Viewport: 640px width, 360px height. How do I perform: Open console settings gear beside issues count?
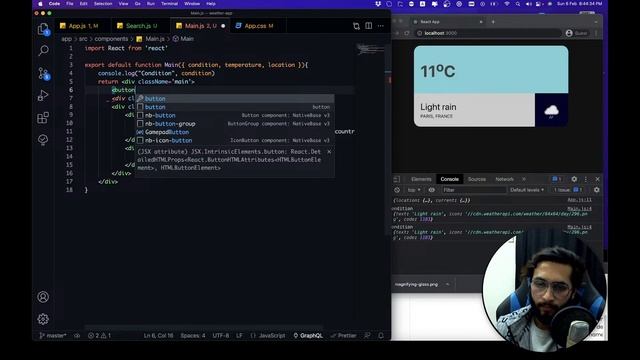[597, 190]
